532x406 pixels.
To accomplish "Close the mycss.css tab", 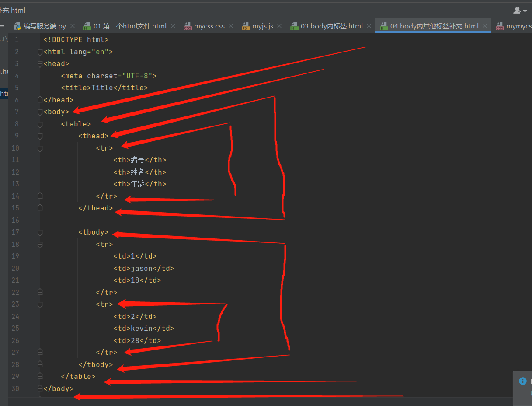I will click(x=231, y=26).
